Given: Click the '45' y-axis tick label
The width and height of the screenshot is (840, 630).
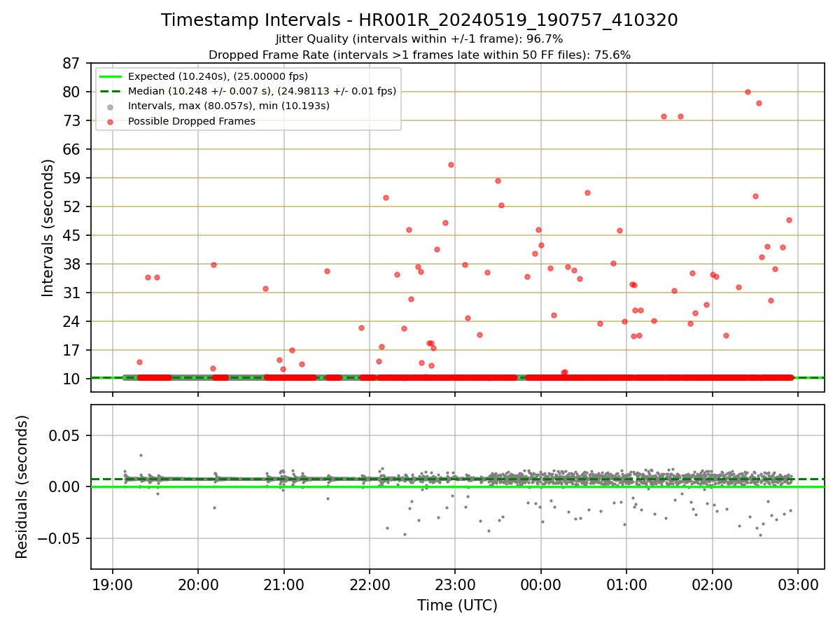Looking at the screenshot, I should (72, 235).
